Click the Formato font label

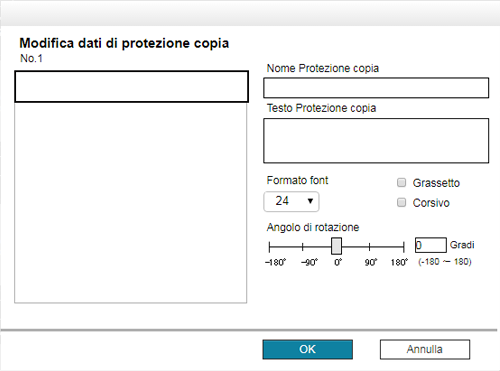297,180
